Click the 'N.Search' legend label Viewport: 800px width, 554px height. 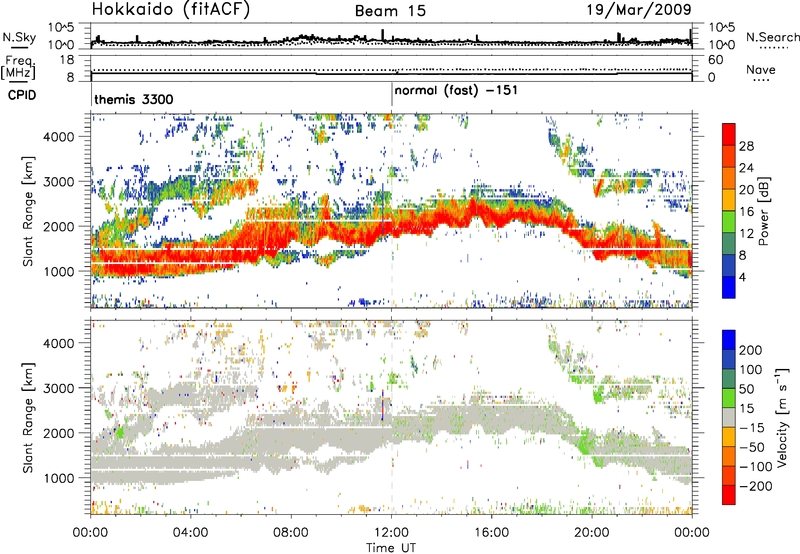tap(773, 37)
